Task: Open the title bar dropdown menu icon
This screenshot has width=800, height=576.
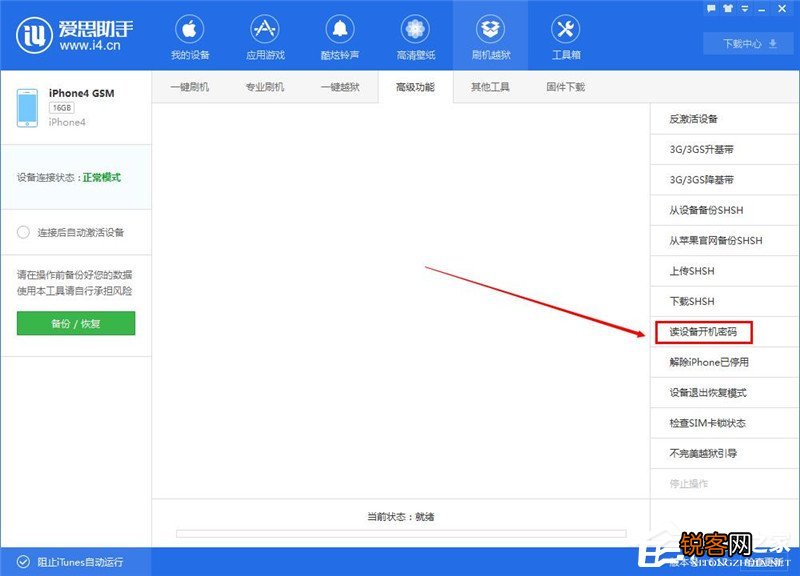Action: coord(745,9)
